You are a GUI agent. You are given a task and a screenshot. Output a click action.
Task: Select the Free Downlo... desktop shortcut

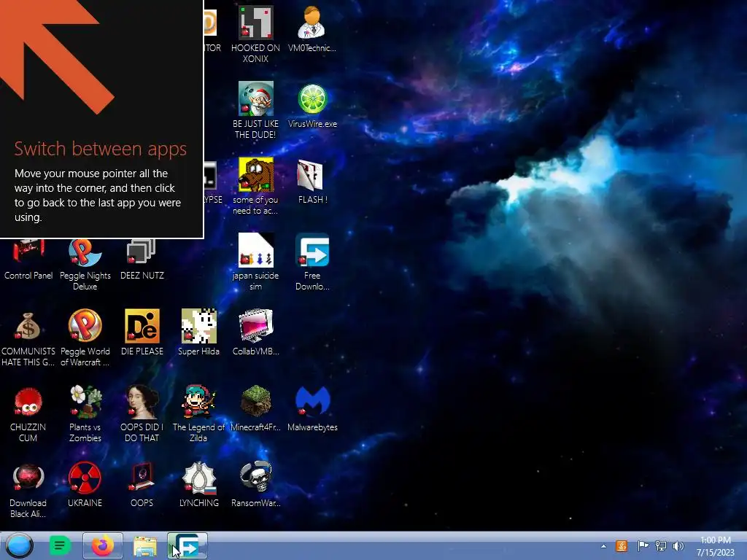pos(312,250)
